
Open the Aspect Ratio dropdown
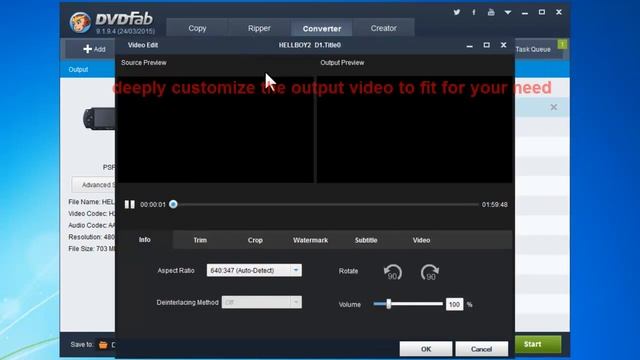[254, 270]
